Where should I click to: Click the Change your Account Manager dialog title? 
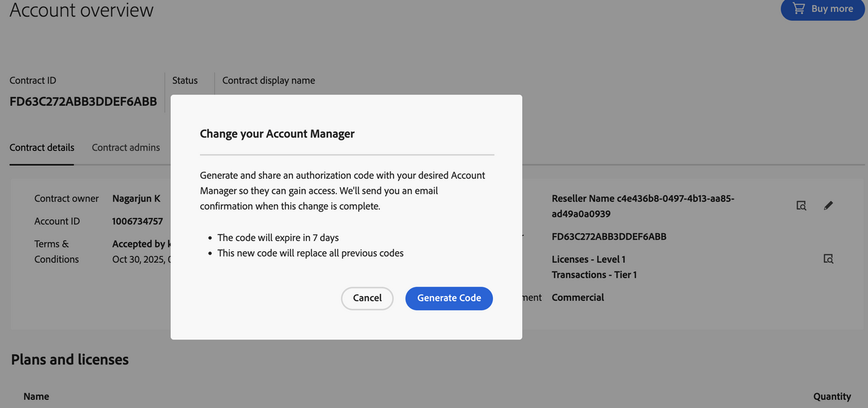tap(277, 134)
